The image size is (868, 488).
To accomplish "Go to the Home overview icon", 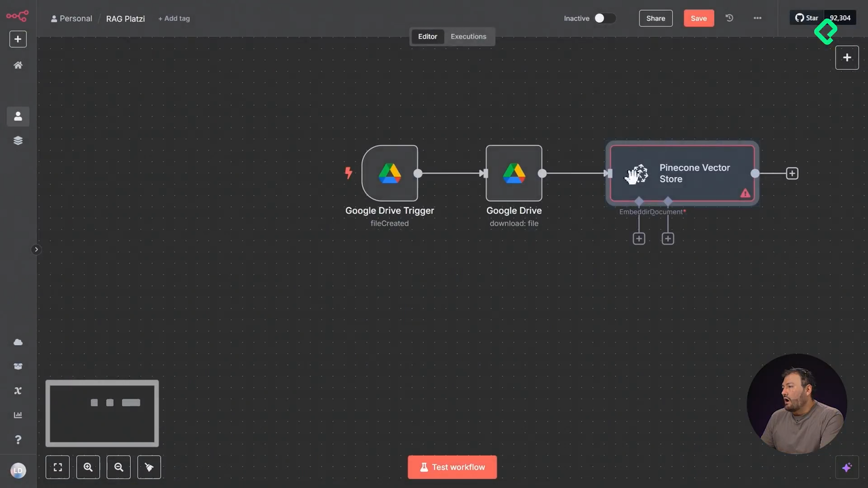I will click(18, 65).
